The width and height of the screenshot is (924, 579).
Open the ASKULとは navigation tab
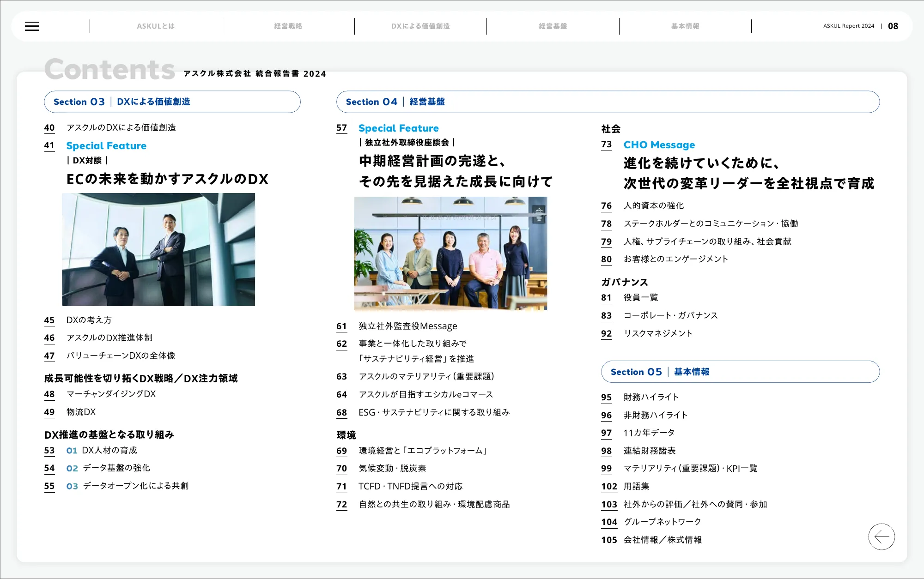[156, 26]
